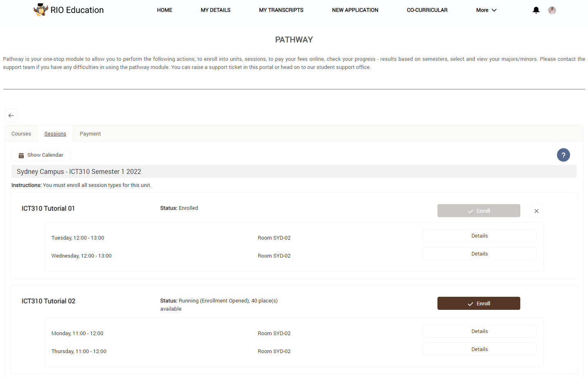Show the sessions calendar
Image resolution: width=588 pixels, height=378 pixels.
41,155
